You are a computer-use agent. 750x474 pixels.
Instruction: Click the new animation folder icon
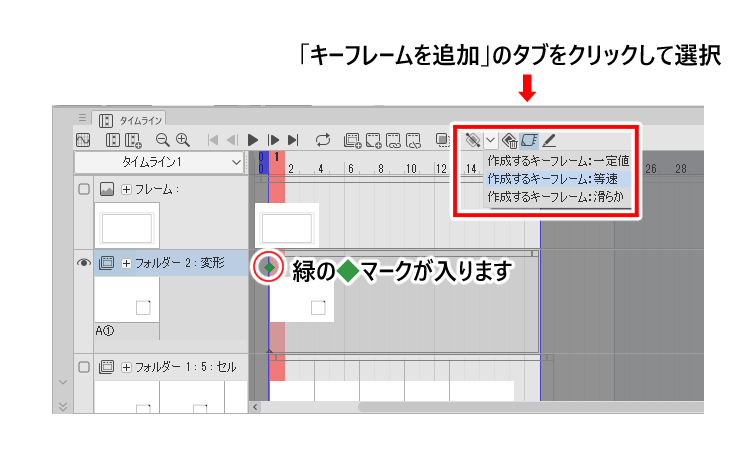click(x=352, y=141)
